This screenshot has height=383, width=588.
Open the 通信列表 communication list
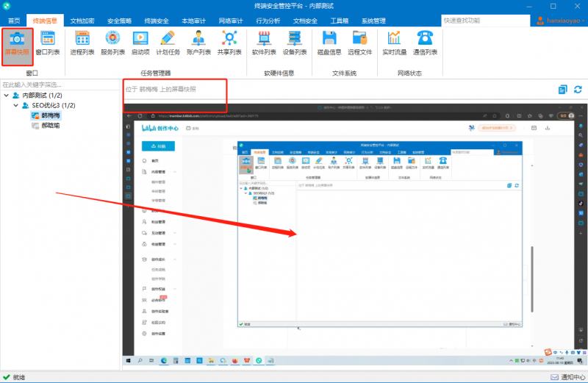[425, 43]
